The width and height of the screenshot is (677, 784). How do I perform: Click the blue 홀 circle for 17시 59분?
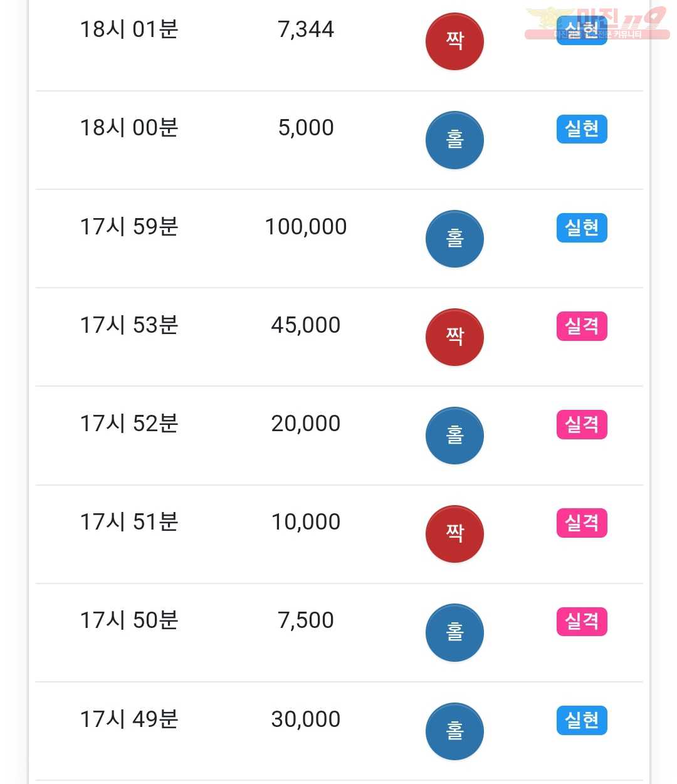[x=454, y=239]
